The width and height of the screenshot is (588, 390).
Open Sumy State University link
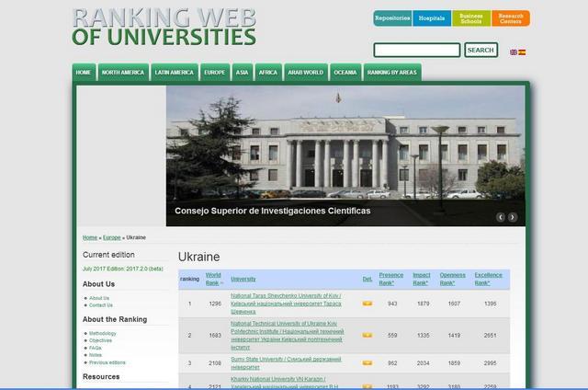coord(286,363)
